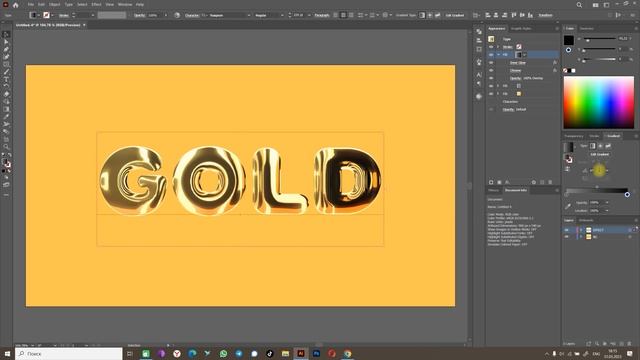This screenshot has width=640, height=360.
Task: Switch to the Graphic Styles tab
Action: (521, 29)
